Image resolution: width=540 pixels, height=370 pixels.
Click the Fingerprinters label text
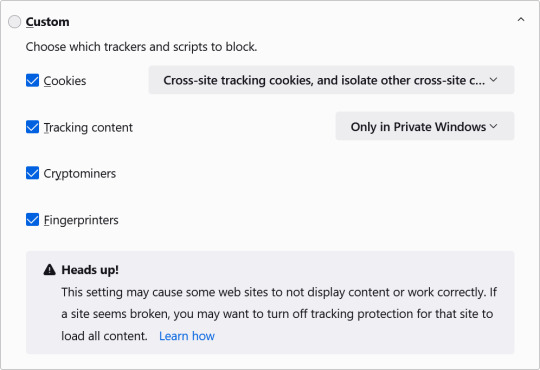(81, 220)
